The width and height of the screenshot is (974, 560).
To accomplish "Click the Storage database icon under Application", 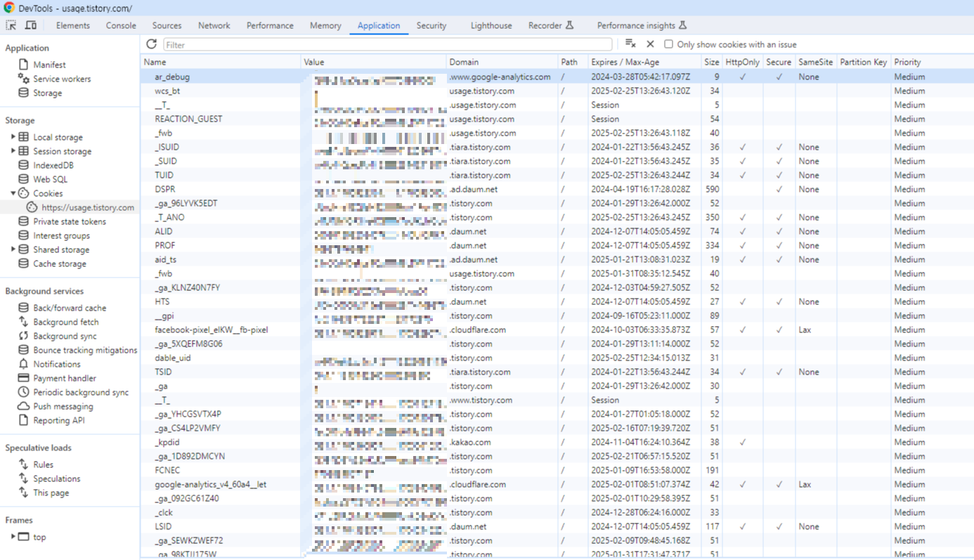I will [24, 93].
